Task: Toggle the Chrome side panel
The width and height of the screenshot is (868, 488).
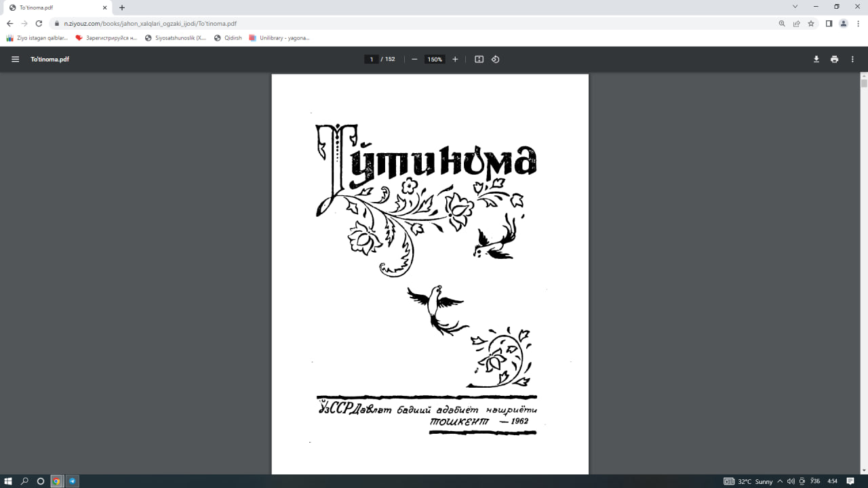Action: 829,23
